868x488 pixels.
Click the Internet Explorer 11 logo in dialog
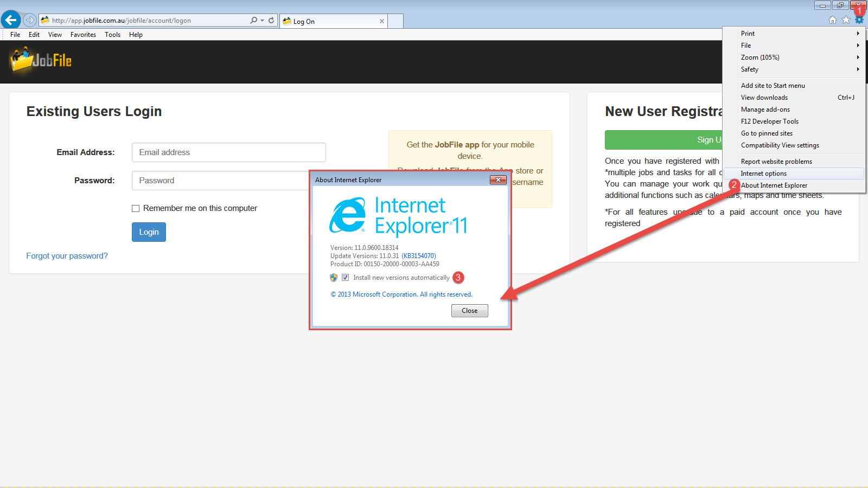[399, 216]
